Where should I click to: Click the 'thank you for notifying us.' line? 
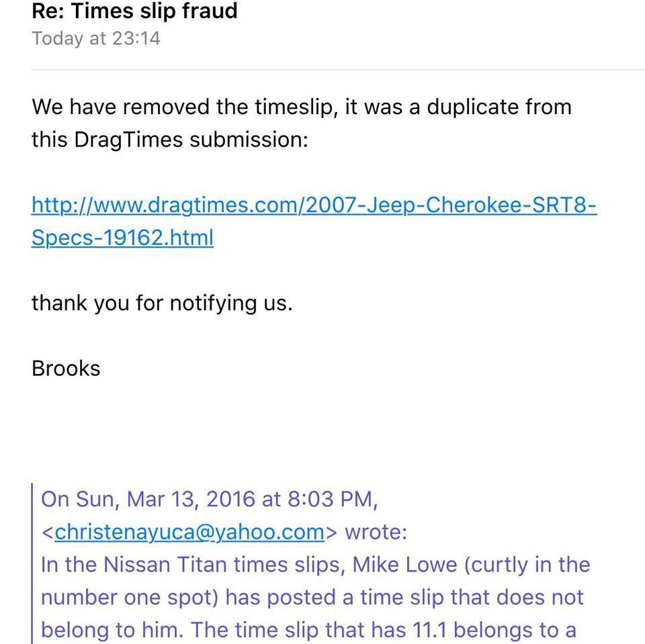[162, 303]
